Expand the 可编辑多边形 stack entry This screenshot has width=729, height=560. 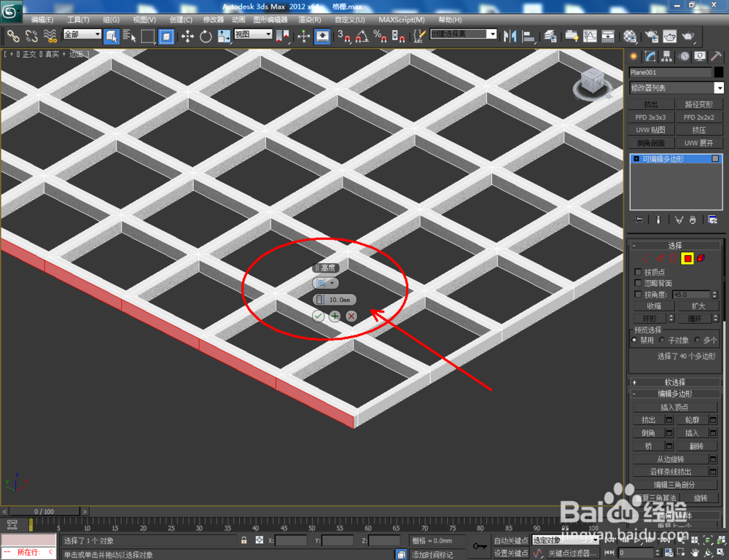(x=636, y=159)
